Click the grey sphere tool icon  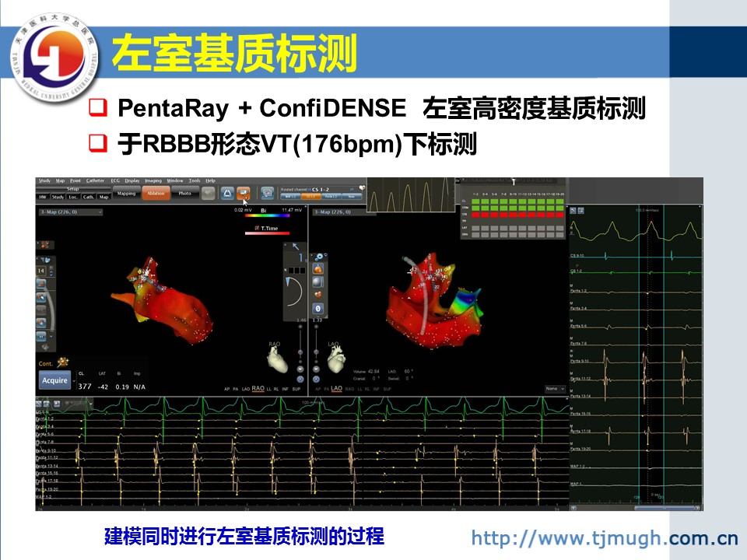[x=317, y=282]
